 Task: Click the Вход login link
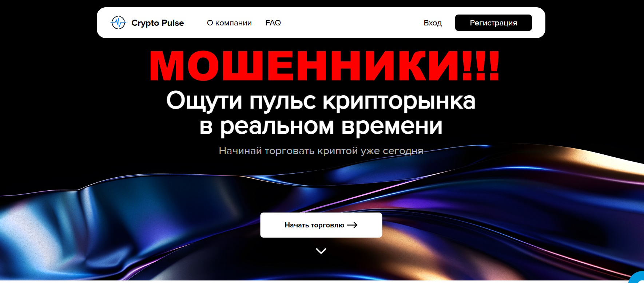pos(433,23)
